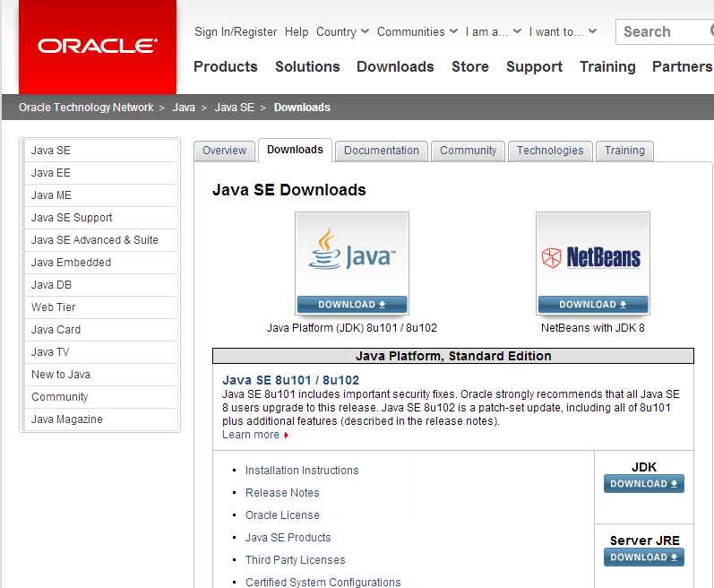
Task: Click 'Java Platform (JDK) 8u101 / 8u102' caption
Action: pos(351,328)
